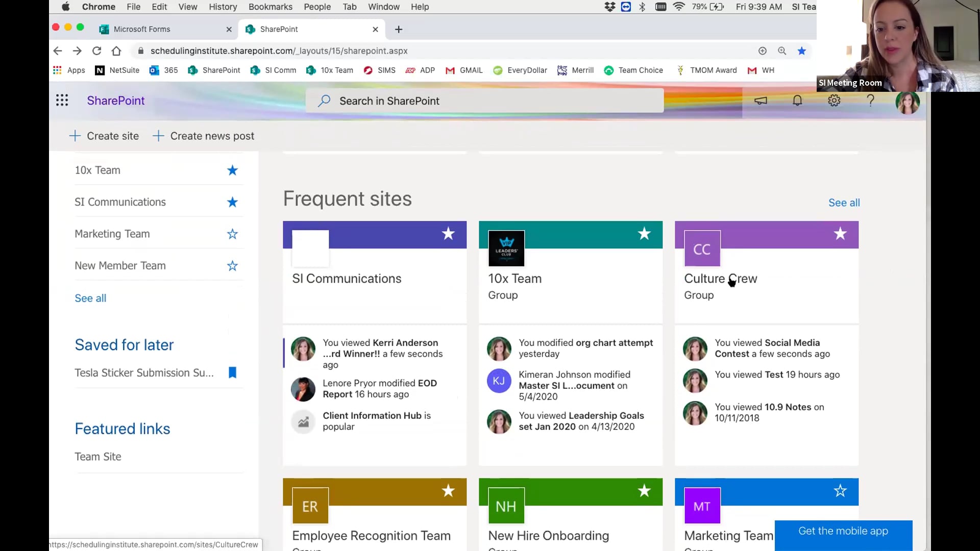Open your profile avatar menu
The height and width of the screenshot is (551, 980).
click(907, 102)
